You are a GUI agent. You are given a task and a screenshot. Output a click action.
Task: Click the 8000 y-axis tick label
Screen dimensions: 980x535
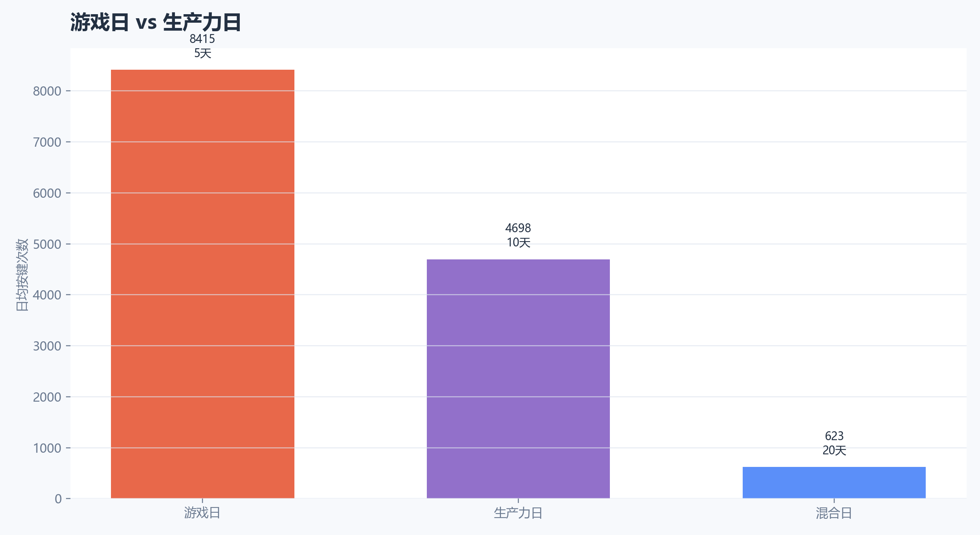point(47,91)
